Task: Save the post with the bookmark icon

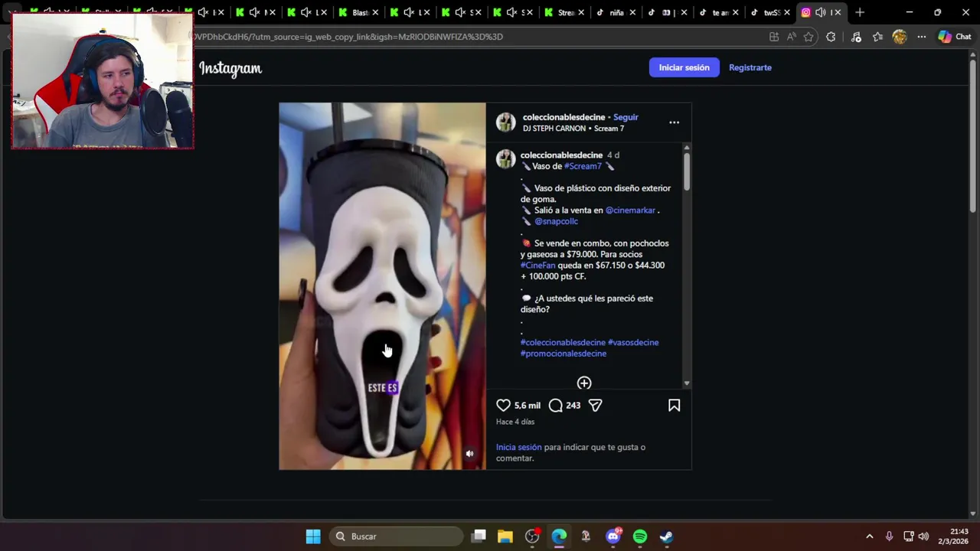Action: [675, 406]
